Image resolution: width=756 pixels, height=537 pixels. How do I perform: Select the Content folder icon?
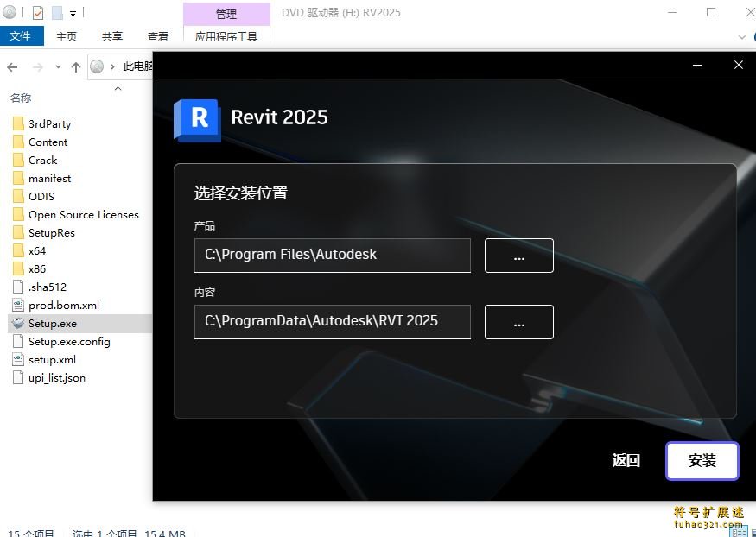[18, 142]
